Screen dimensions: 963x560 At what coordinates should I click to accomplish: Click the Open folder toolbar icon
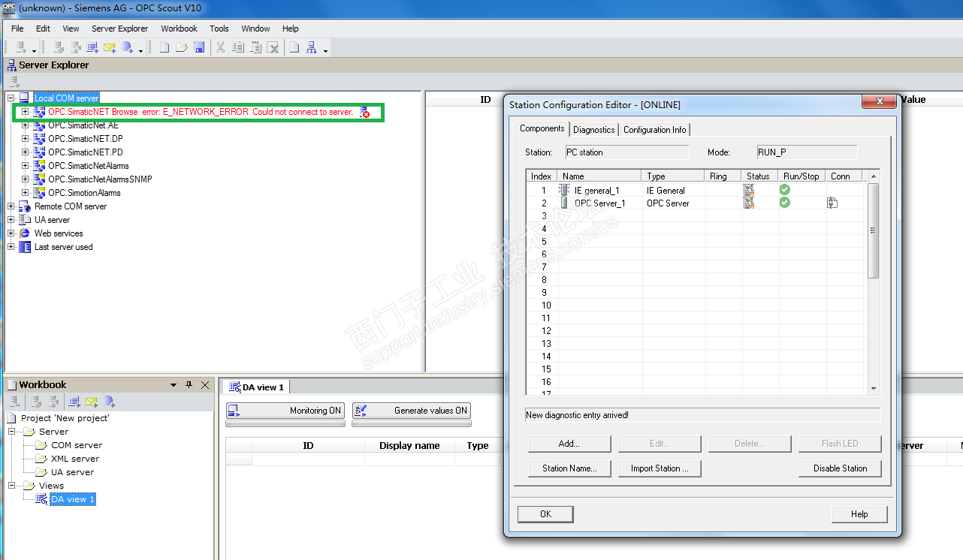click(182, 47)
